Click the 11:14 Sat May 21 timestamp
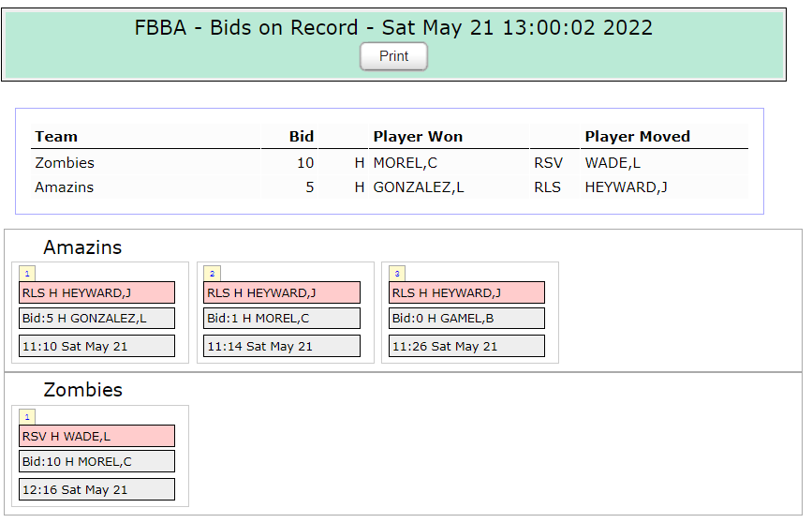 (282, 346)
